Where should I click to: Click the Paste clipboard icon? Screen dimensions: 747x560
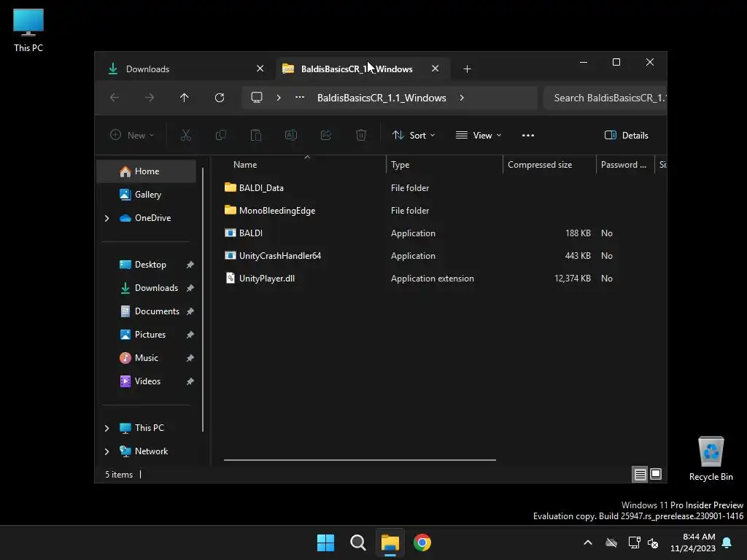click(x=256, y=135)
